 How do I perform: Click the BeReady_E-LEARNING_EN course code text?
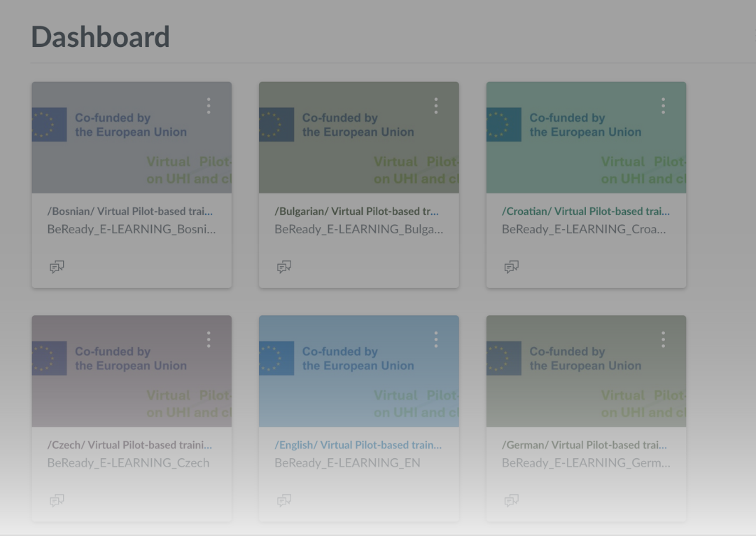(x=347, y=462)
